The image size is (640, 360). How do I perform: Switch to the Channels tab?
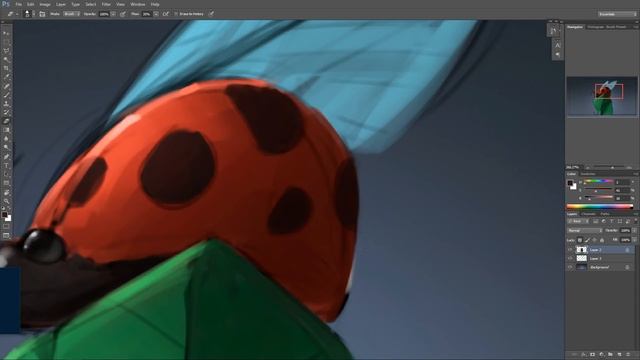(588, 214)
